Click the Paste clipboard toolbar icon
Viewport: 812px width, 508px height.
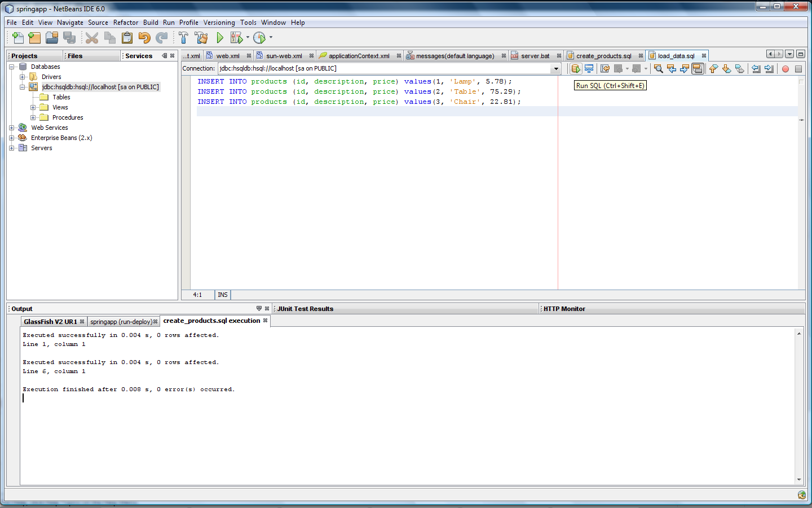coord(127,38)
